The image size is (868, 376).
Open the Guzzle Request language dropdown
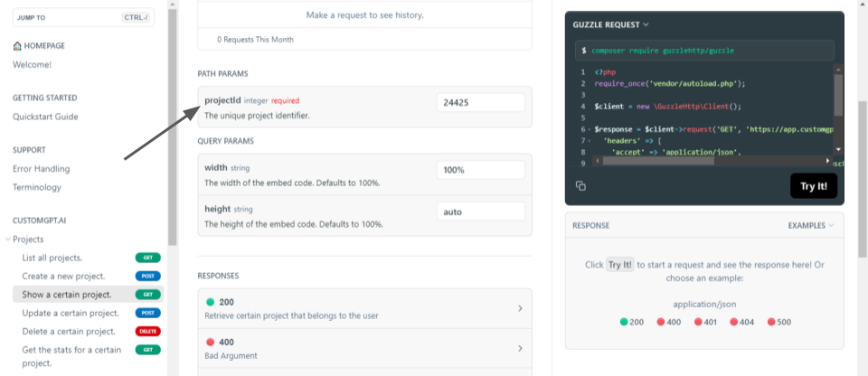tap(611, 24)
